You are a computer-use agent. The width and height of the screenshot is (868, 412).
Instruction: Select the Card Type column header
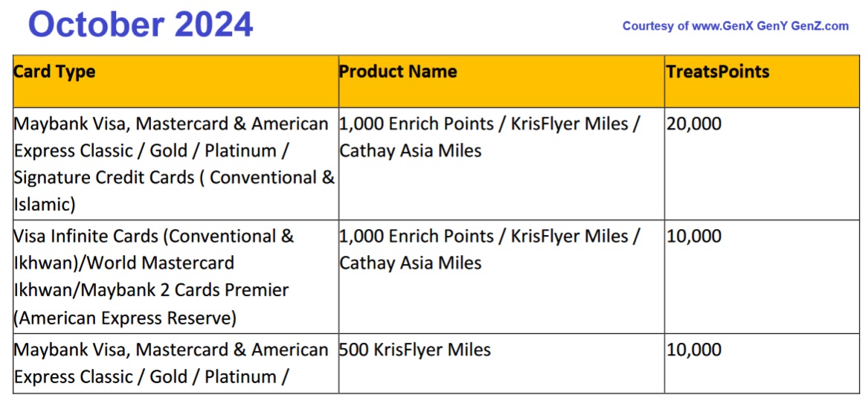coord(55,72)
